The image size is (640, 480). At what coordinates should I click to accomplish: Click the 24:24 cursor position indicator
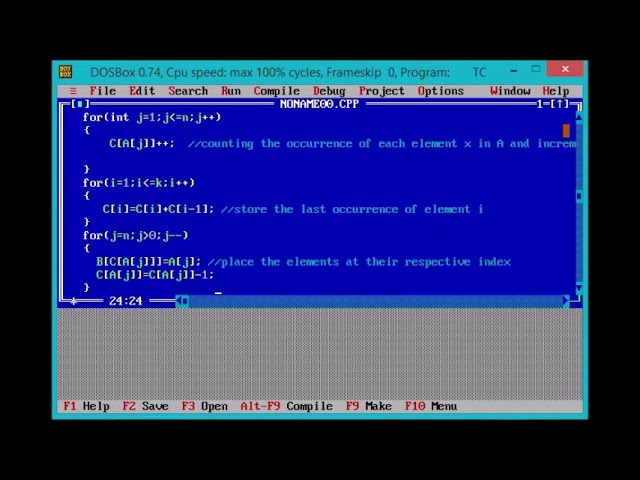[x=126, y=301]
